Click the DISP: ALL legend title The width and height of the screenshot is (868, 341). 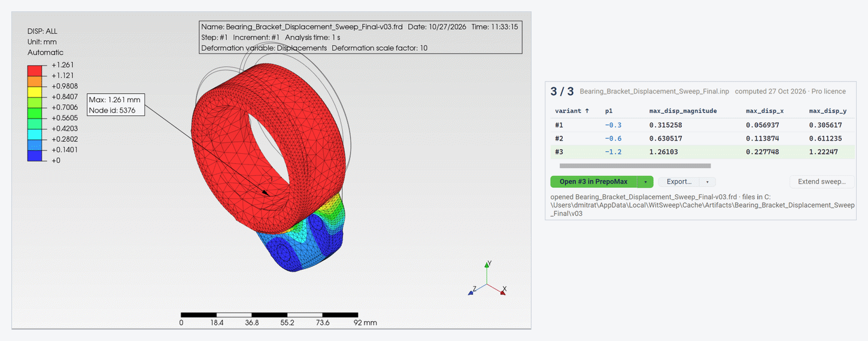pos(43,31)
